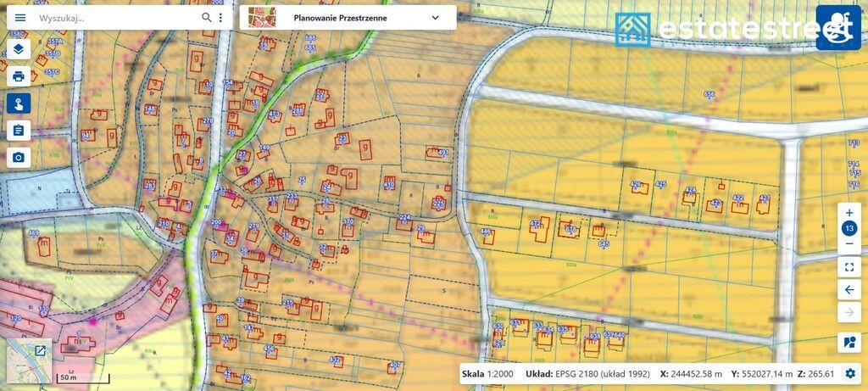Open coordinate settings gear
This screenshot has height=391, width=868.
point(850,374)
